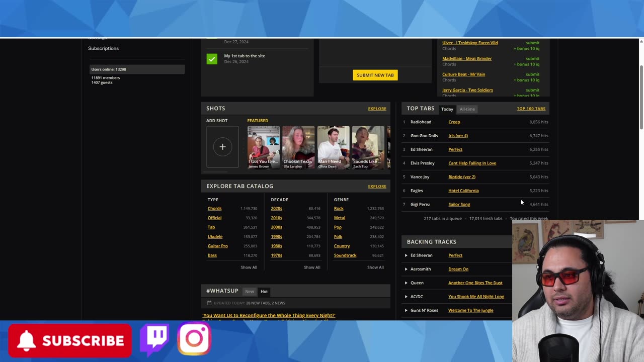
Task: Play the Aerosmith backing track arrow
Action: tap(406, 269)
